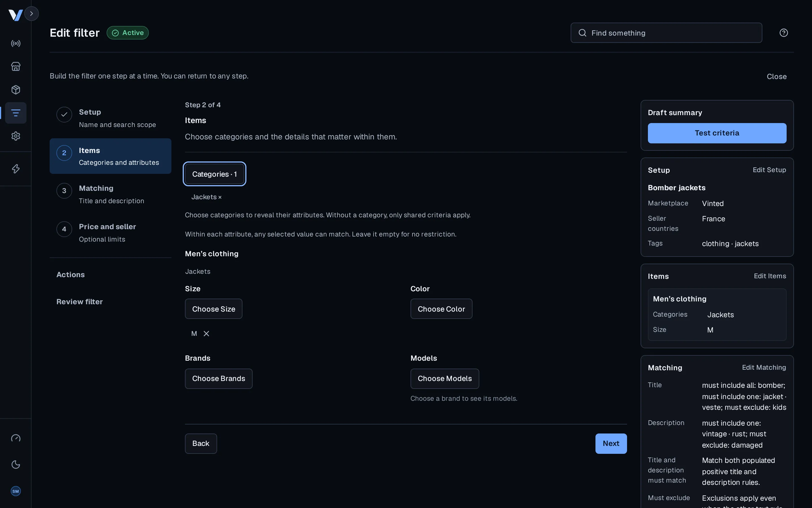The height and width of the screenshot is (508, 812).
Task: Open the package box icon in sidebar
Action: [16, 90]
